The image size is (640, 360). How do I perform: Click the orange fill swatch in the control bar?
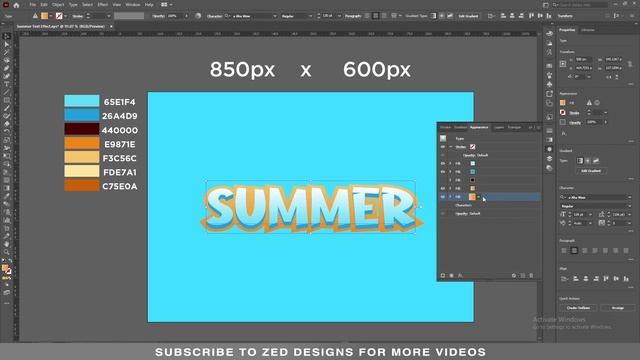click(44, 16)
